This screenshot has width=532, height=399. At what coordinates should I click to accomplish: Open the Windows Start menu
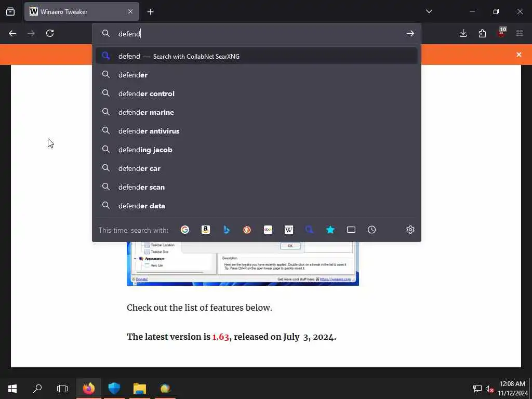[x=12, y=389]
